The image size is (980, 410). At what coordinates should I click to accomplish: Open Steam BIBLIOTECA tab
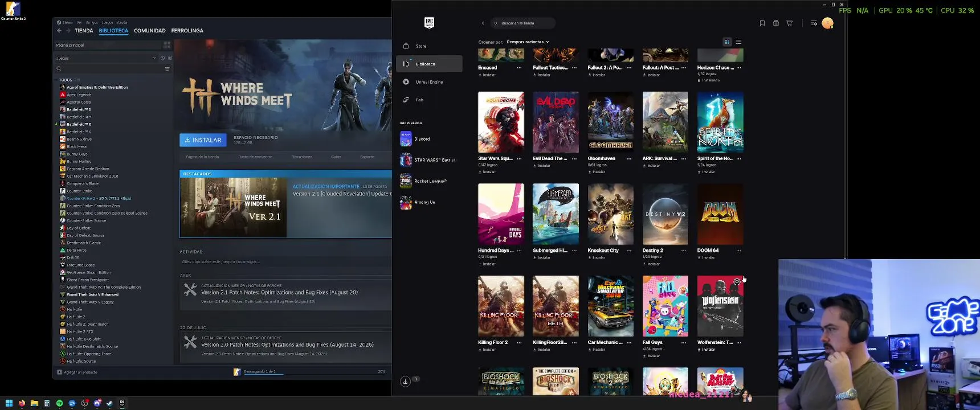coord(113,31)
